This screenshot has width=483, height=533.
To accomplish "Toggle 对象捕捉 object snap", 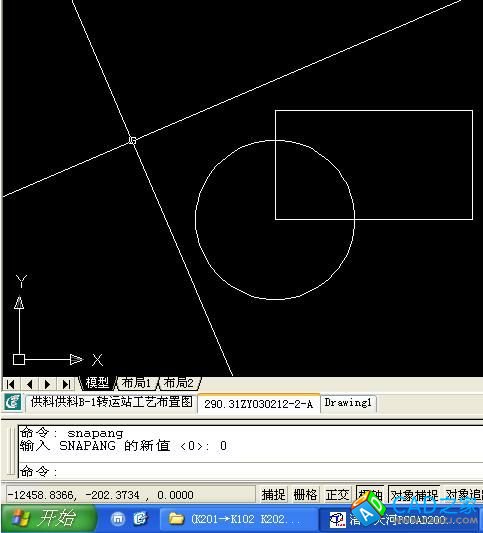I will click(414, 495).
